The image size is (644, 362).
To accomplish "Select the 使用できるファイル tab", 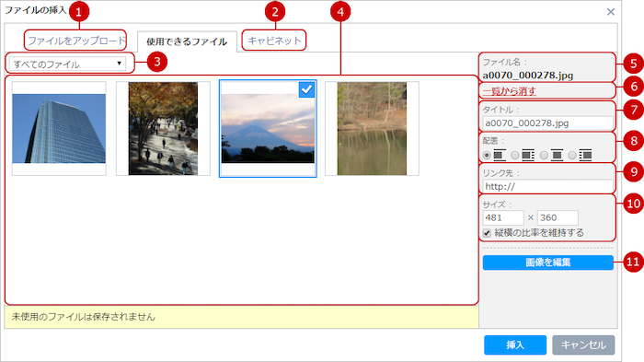I will click(187, 41).
